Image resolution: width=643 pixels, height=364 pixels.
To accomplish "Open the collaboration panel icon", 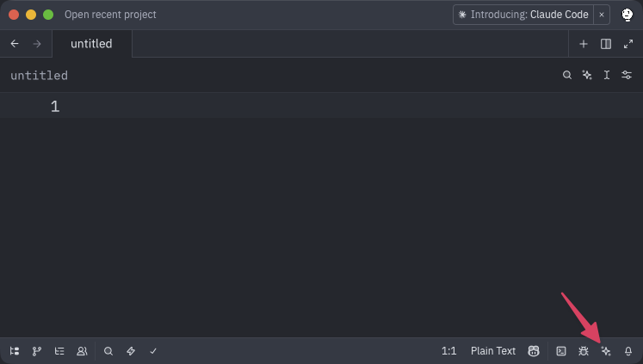I will click(82, 351).
